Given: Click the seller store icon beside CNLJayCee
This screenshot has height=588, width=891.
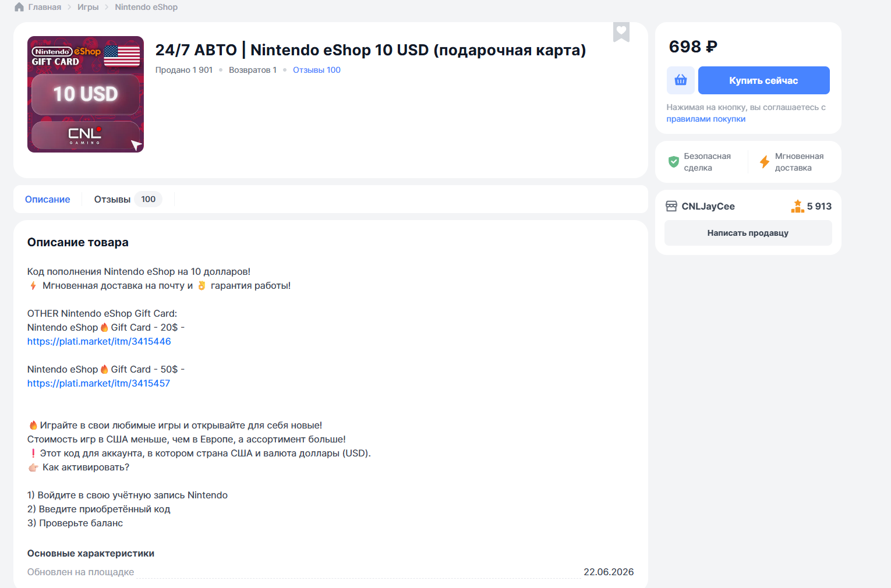Looking at the screenshot, I should (671, 206).
